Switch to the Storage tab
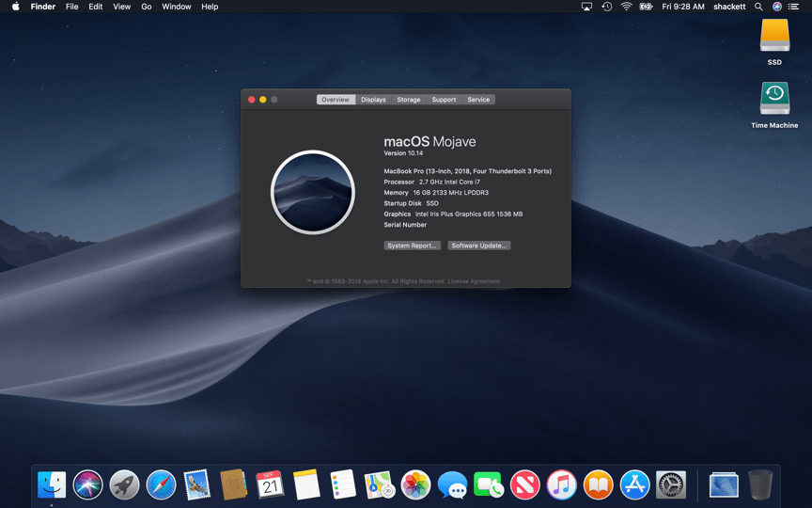The width and height of the screenshot is (812, 508). coord(409,100)
